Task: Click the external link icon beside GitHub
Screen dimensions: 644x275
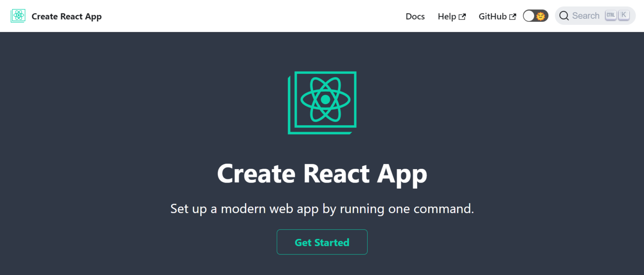Action: (x=512, y=17)
